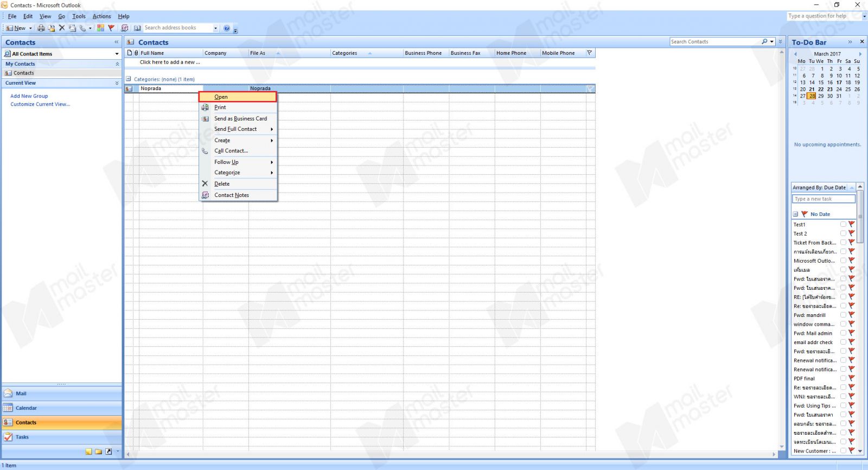Expand the Current View section
The image size is (868, 470).
point(117,83)
